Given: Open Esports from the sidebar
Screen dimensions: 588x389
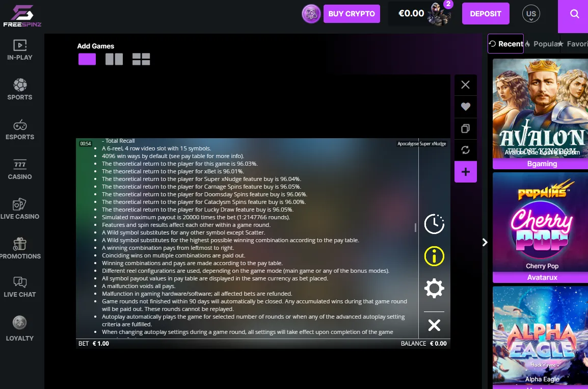Looking at the screenshot, I should click(20, 129).
